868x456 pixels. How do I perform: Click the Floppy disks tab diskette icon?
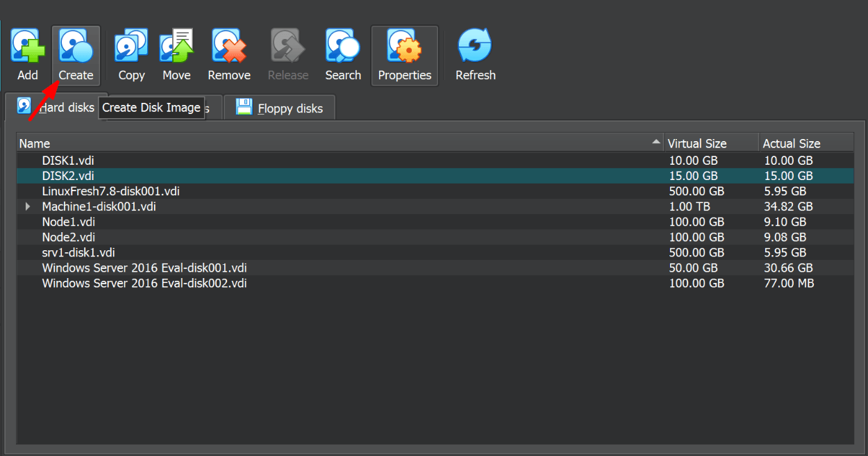(244, 106)
